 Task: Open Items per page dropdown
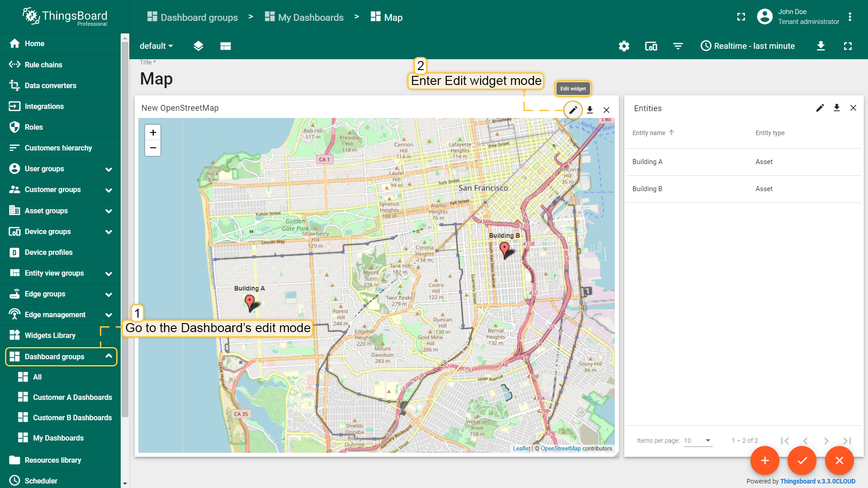tap(698, 441)
